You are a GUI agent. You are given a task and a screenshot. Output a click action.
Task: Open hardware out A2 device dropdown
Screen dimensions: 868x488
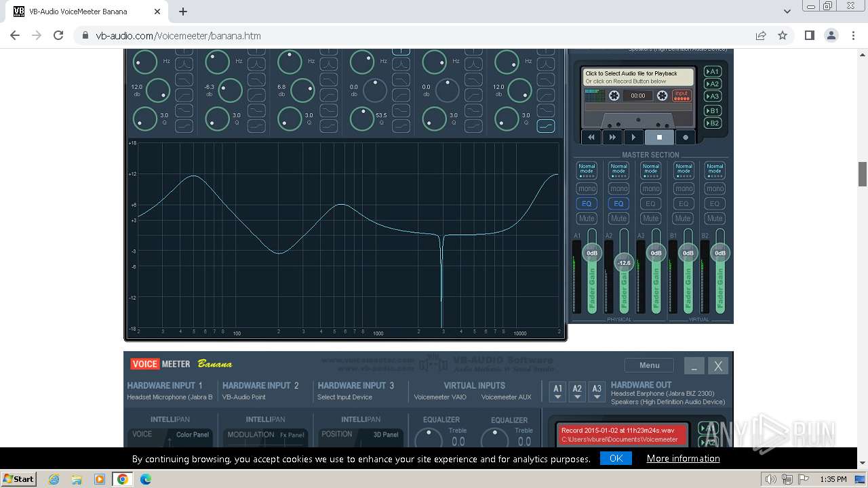(577, 391)
